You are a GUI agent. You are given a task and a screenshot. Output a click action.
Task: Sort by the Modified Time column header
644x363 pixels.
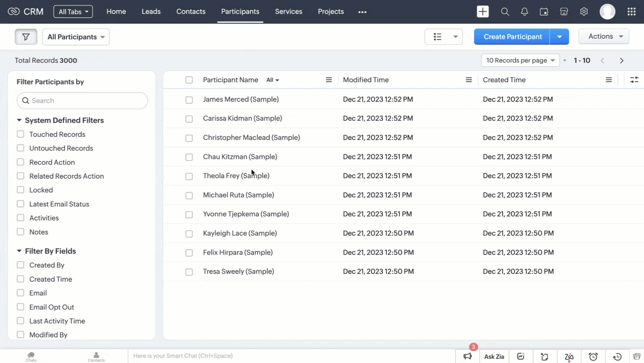[366, 80]
